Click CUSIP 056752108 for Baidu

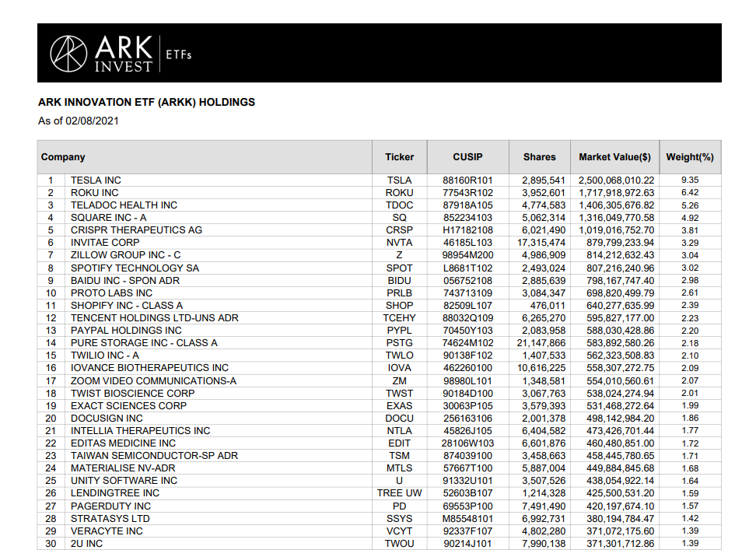click(467, 281)
